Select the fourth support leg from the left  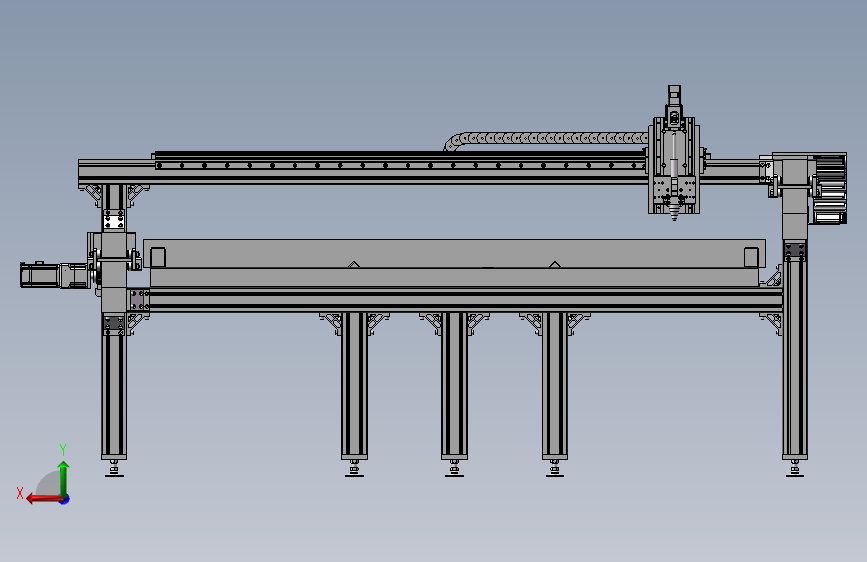pyautogui.click(x=555, y=386)
